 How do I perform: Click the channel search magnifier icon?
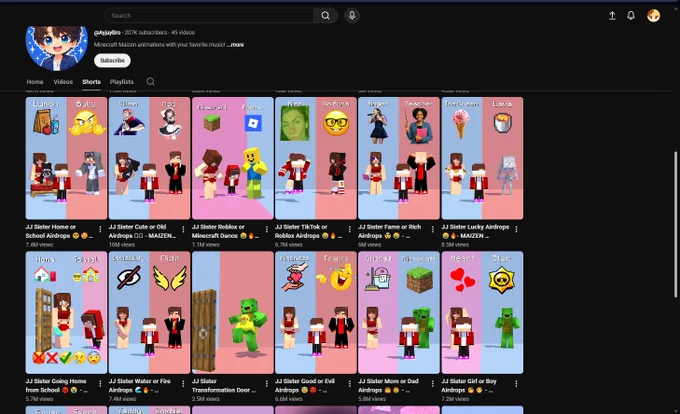click(150, 81)
